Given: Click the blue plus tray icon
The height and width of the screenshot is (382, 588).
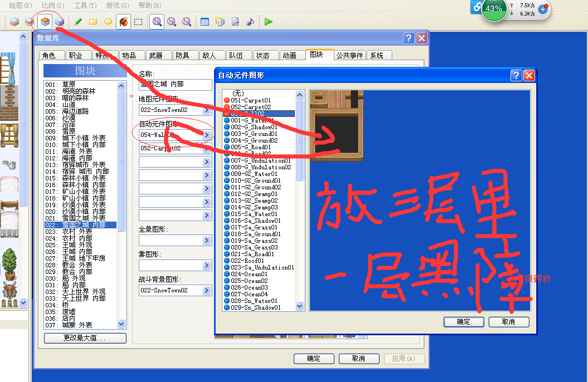Looking at the screenshot, I should (x=543, y=9).
